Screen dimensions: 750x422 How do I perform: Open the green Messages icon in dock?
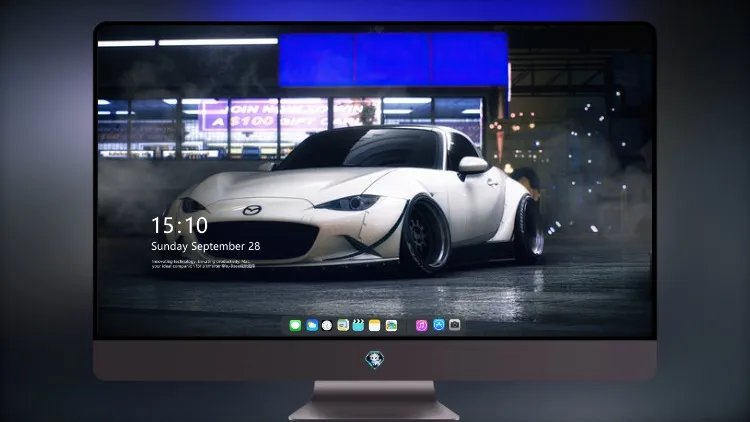[295, 325]
